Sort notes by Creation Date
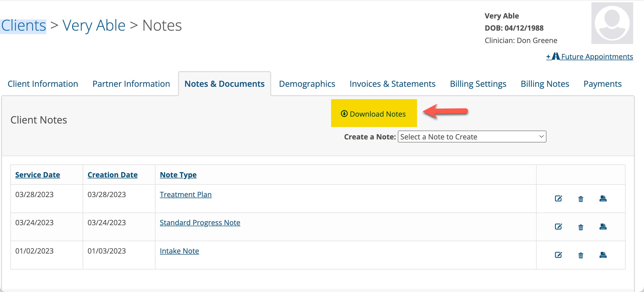Screen dimensions: 644x292 tap(112, 175)
